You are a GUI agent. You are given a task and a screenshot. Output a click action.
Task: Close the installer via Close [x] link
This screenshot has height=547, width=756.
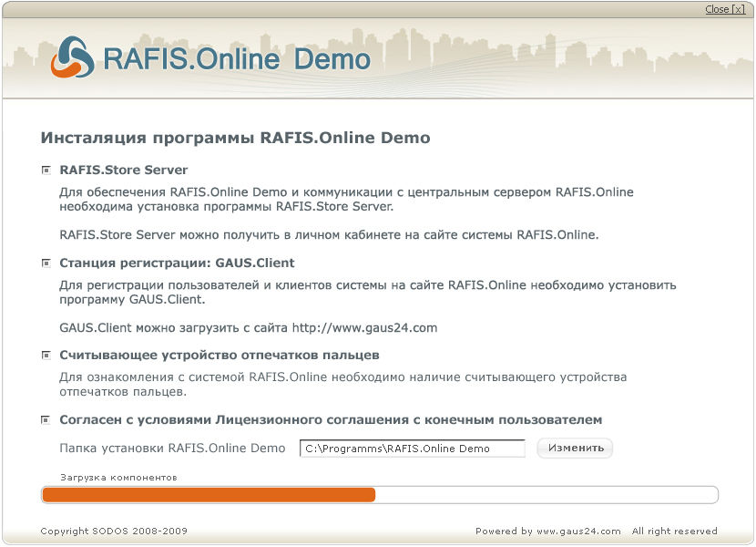pyautogui.click(x=725, y=9)
